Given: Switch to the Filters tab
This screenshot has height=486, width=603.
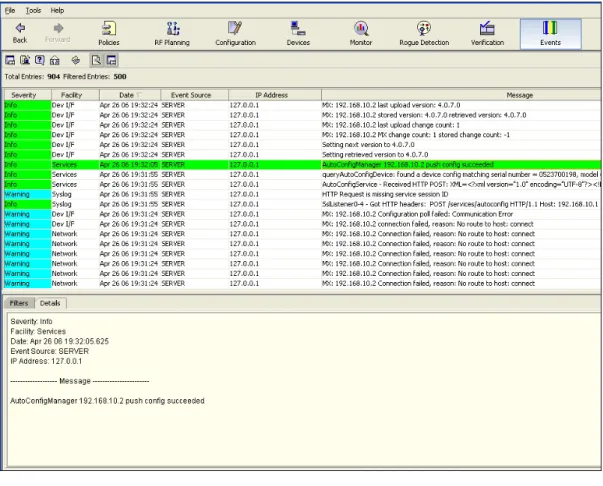Looking at the screenshot, I should [19, 303].
